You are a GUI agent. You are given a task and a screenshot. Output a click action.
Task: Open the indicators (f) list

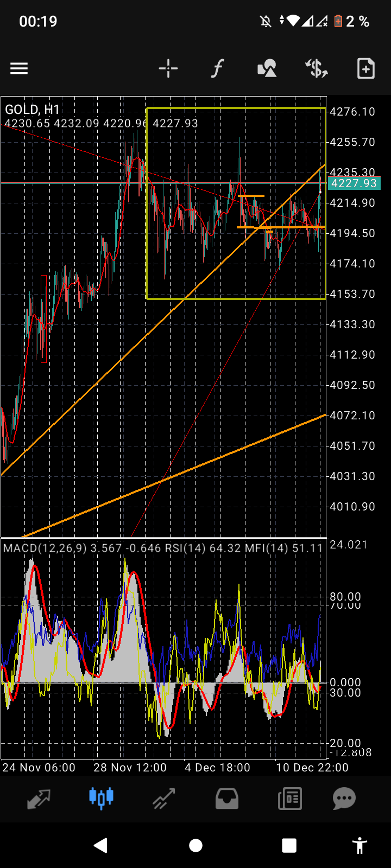click(x=217, y=68)
